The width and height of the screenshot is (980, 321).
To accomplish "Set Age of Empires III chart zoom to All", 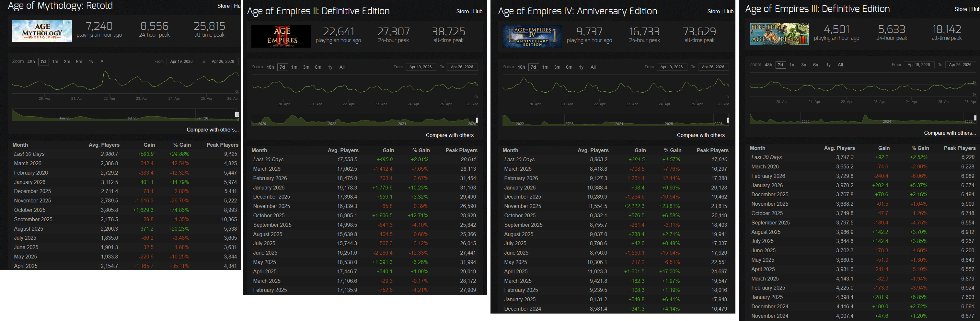I will tap(840, 65).
